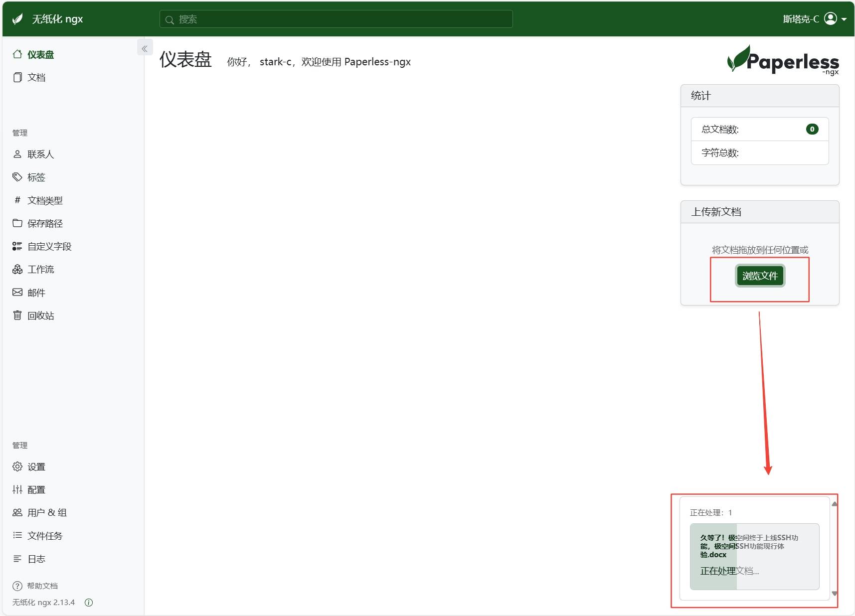Click 浏览文件 browse files button
The height and width of the screenshot is (616, 855).
(x=760, y=276)
